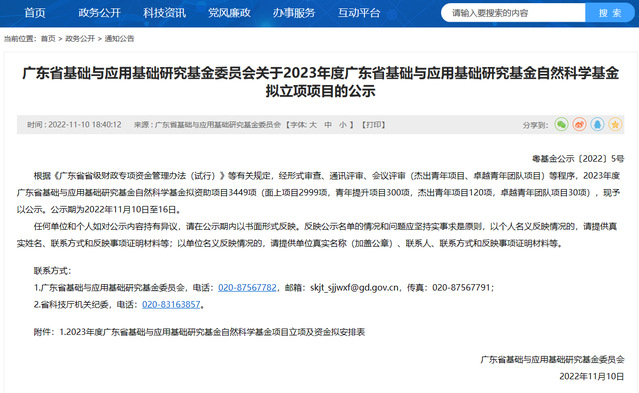This screenshot has height=393, width=639.
Task: Click phone number 020-87567782
Action: [247, 287]
